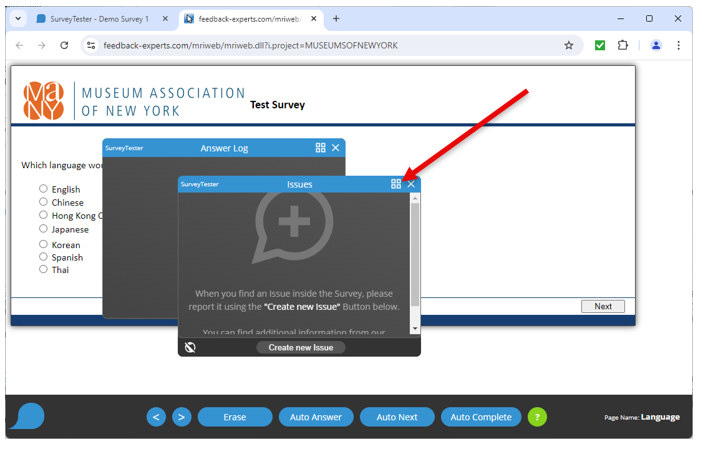Click the grid layout icon in Answer Log
This screenshot has width=702, height=450.
321,148
